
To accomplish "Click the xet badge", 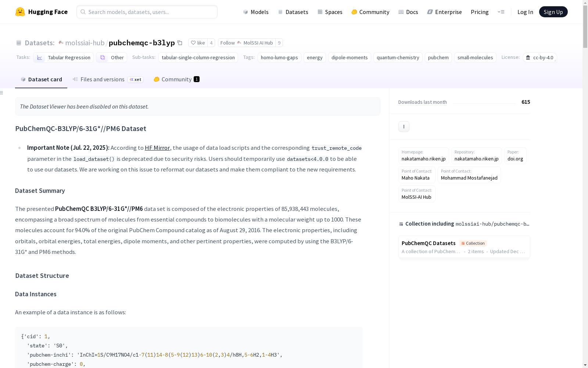I will (136, 79).
